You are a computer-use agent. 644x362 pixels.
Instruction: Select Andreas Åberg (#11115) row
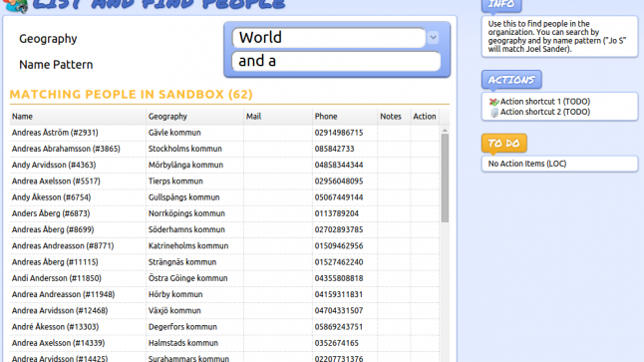point(224,262)
